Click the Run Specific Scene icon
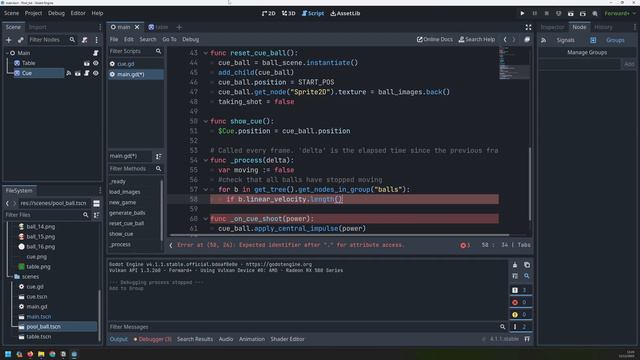 [583, 13]
